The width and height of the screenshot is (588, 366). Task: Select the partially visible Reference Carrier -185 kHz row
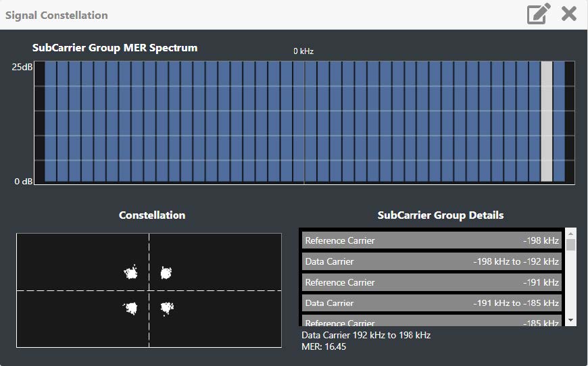click(x=431, y=322)
